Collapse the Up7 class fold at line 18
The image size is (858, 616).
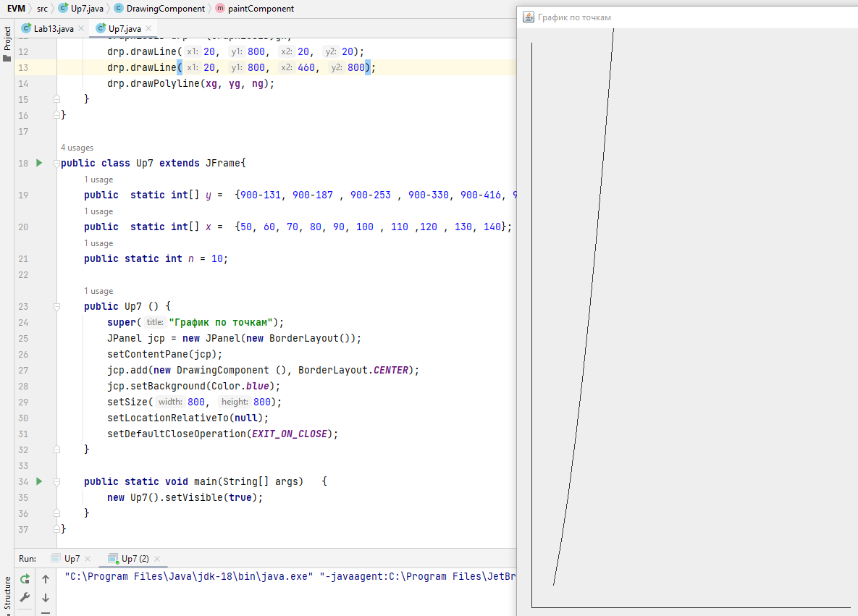[56, 163]
